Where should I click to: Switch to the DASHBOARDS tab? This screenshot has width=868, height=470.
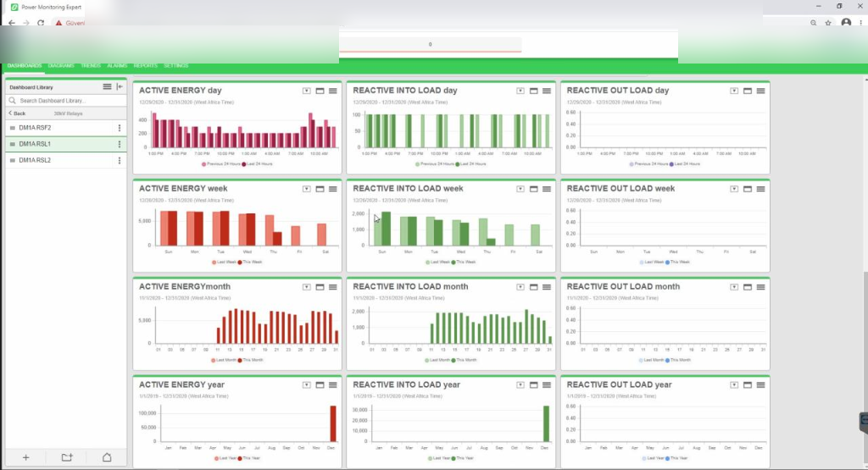pos(25,66)
